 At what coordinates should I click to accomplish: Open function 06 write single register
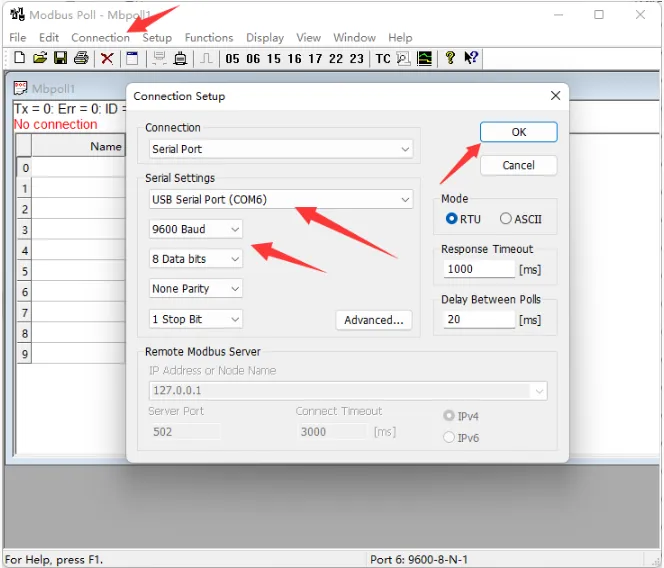click(253, 58)
